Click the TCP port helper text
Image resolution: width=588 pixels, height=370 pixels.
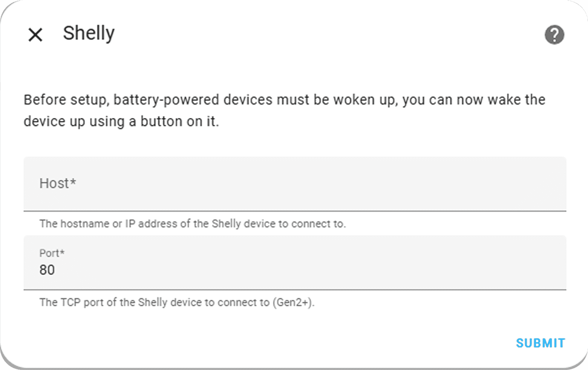click(177, 303)
